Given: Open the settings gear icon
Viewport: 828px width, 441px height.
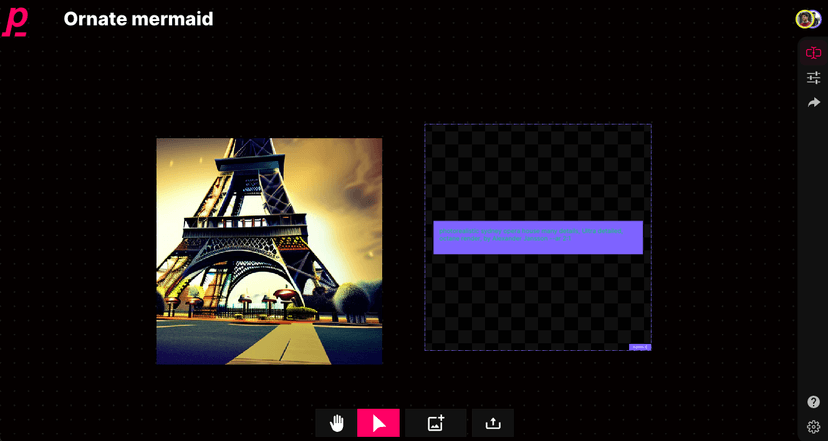Looking at the screenshot, I should [x=813, y=427].
